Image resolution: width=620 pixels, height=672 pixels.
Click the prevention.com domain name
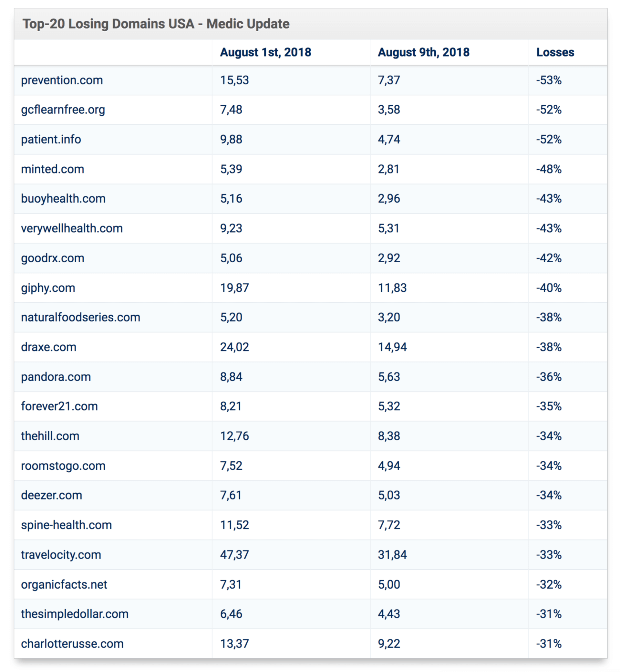tap(62, 80)
